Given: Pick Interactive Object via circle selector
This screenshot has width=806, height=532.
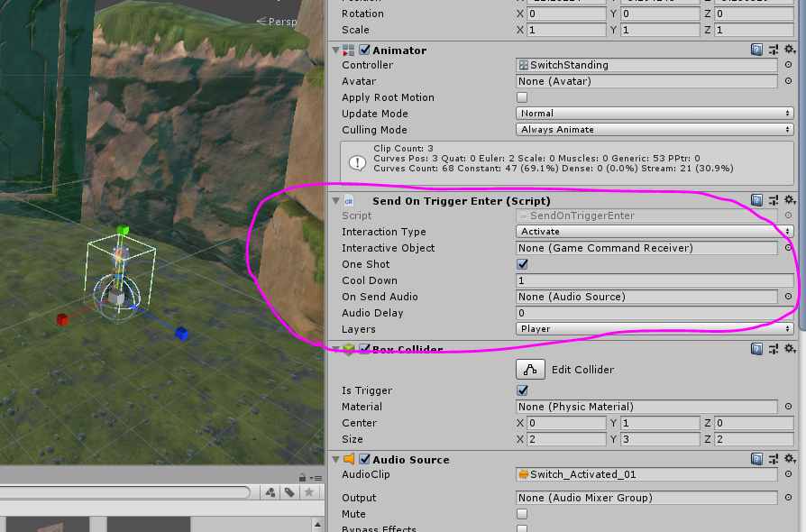Looking at the screenshot, I should point(788,248).
